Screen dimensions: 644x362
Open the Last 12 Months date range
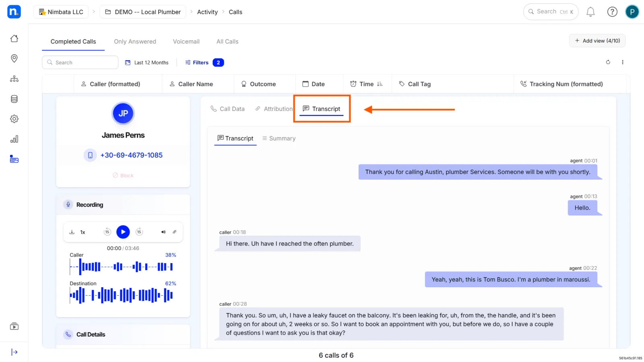point(147,63)
